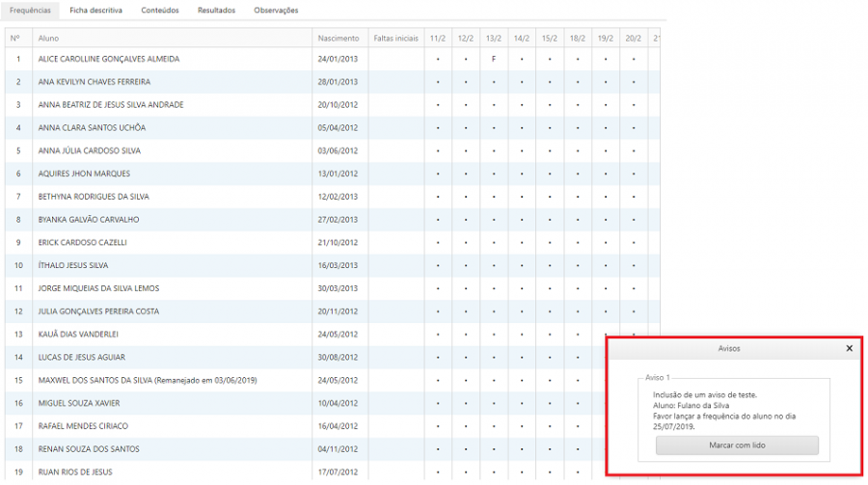868x485 pixels.
Task: Toggle attendance for Aquires Jhon Marques on 18/2
Action: coord(577,174)
